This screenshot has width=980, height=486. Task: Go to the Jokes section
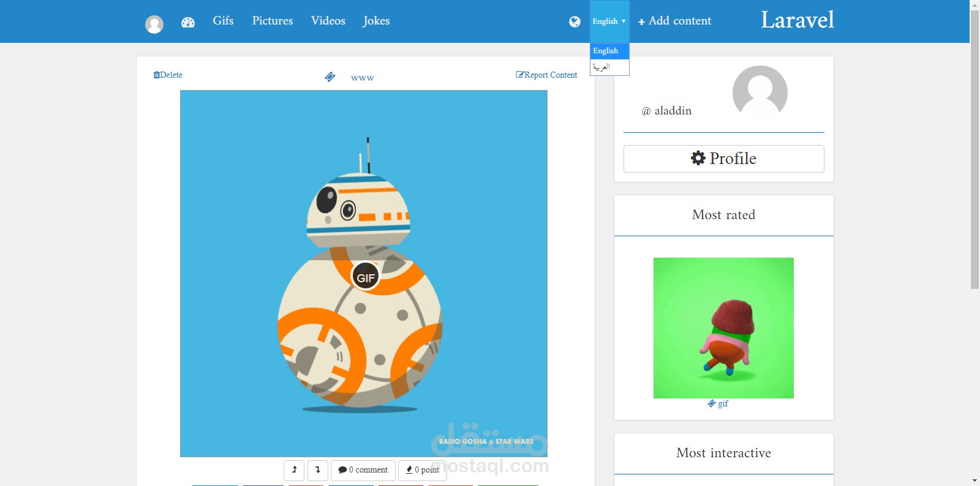tap(376, 21)
